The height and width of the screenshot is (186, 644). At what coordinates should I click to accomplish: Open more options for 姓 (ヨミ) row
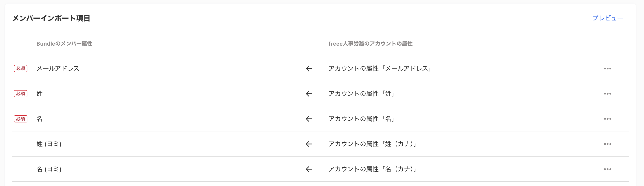(x=607, y=144)
